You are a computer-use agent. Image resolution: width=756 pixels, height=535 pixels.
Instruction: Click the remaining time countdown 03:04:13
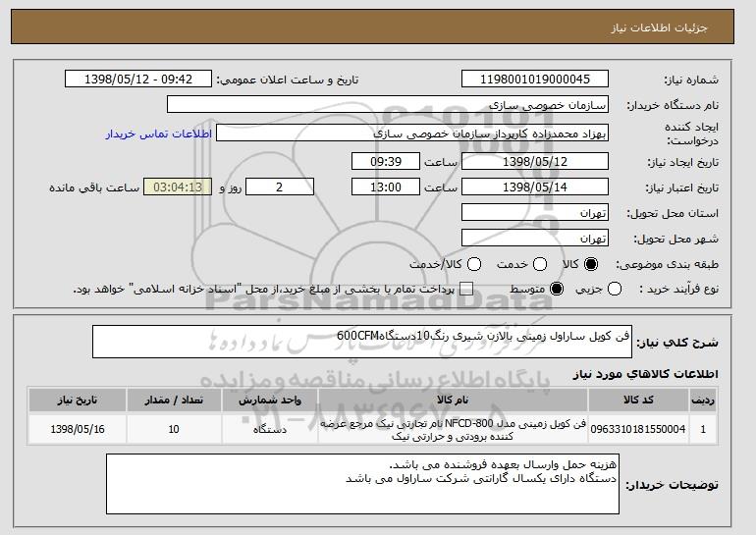(178, 187)
